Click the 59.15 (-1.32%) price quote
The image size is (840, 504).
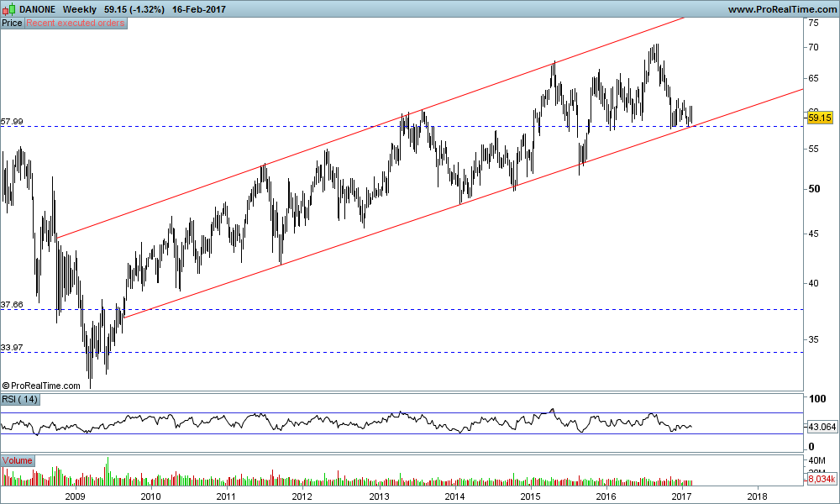coord(134,9)
